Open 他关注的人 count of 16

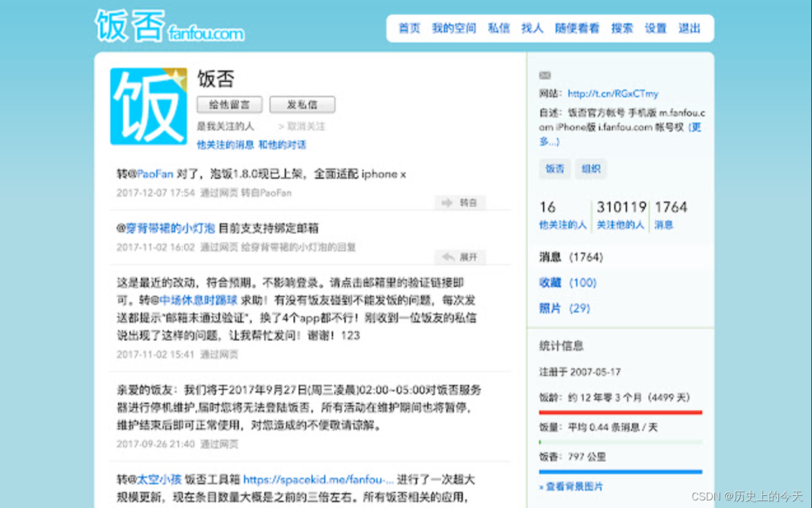click(x=562, y=215)
